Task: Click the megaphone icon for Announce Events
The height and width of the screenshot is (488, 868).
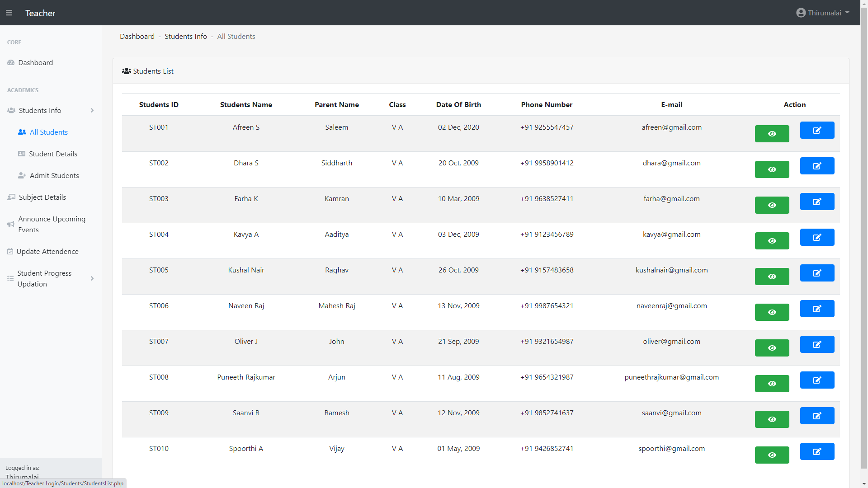Action: coord(11,225)
